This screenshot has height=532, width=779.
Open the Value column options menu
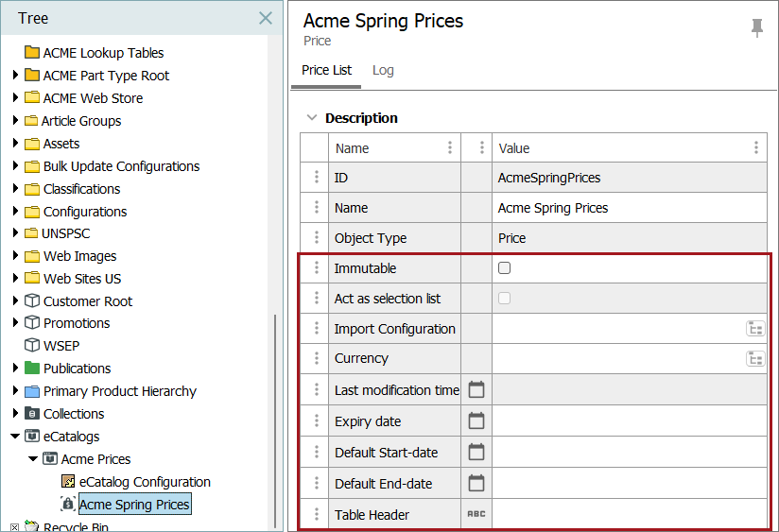(755, 147)
